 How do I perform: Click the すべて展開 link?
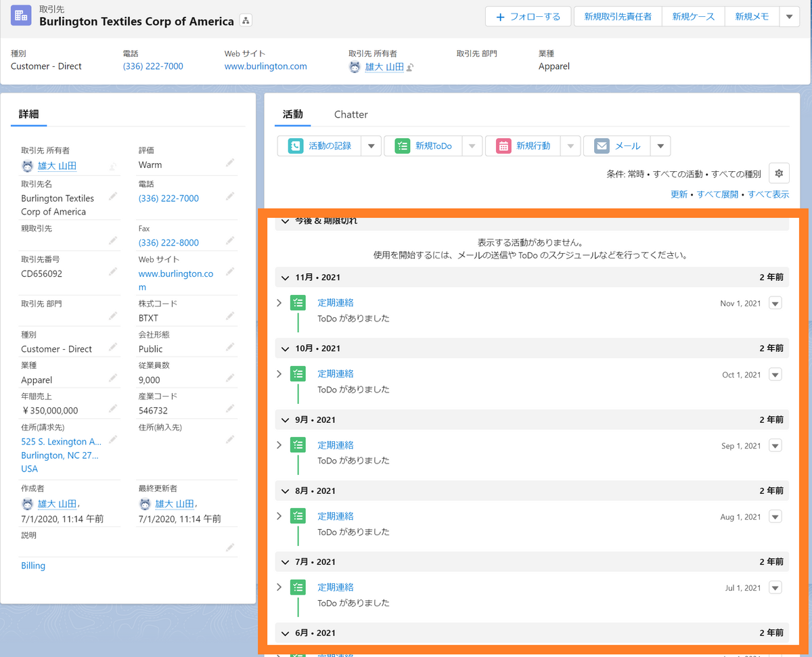click(717, 194)
